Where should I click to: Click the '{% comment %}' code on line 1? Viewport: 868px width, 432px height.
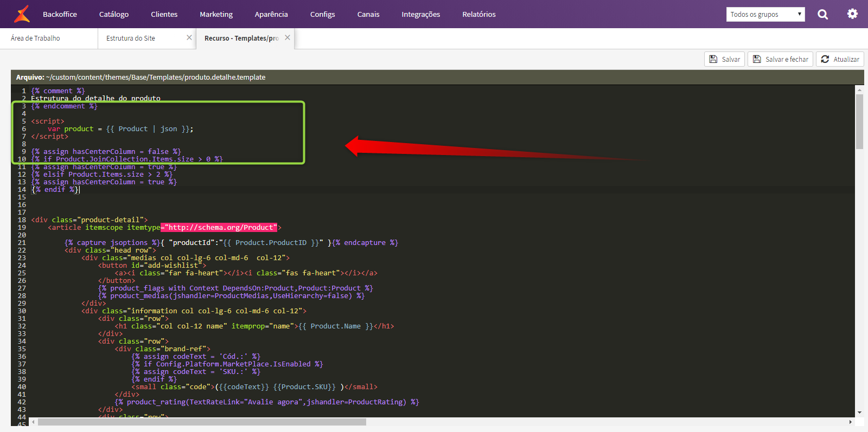coord(58,91)
